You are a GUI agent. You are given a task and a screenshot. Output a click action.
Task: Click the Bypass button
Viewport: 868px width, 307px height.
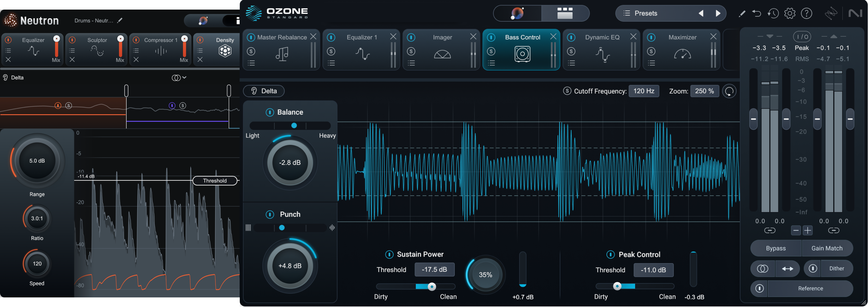coord(776,248)
